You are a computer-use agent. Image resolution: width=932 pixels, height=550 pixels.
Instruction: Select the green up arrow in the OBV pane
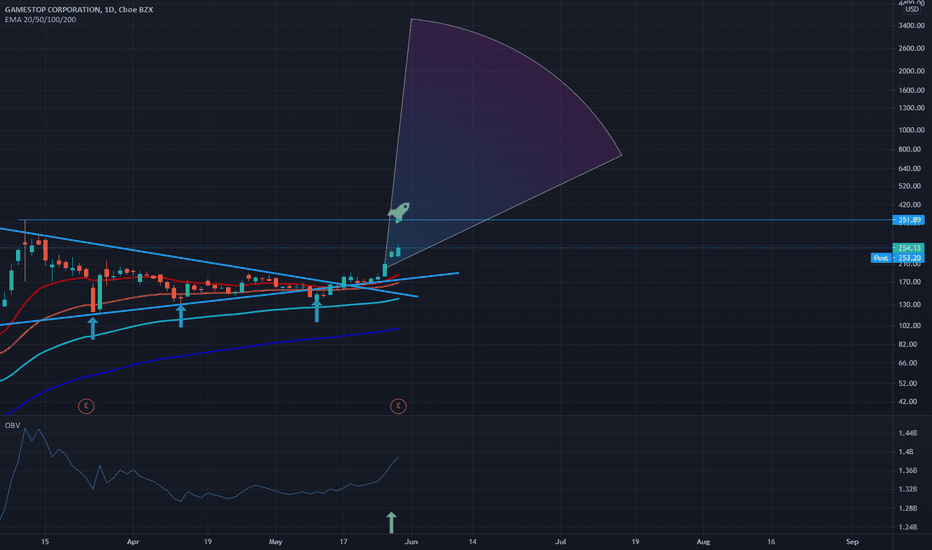pyautogui.click(x=391, y=522)
